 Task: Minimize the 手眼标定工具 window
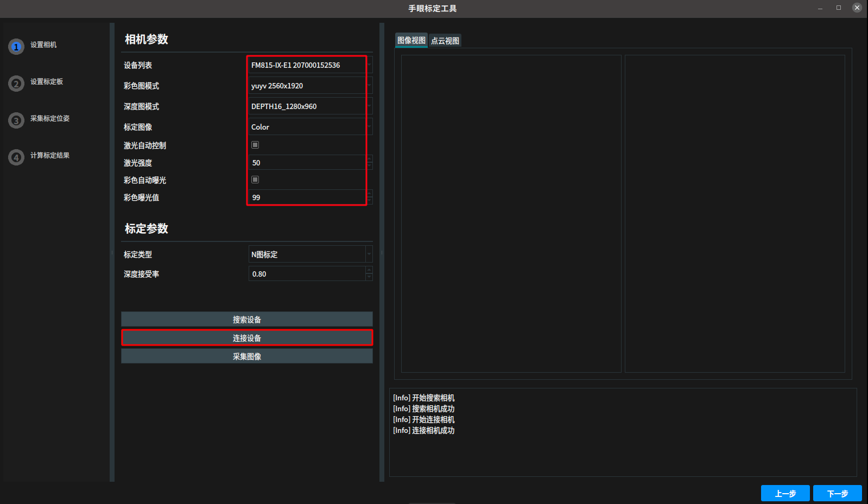[x=820, y=8]
